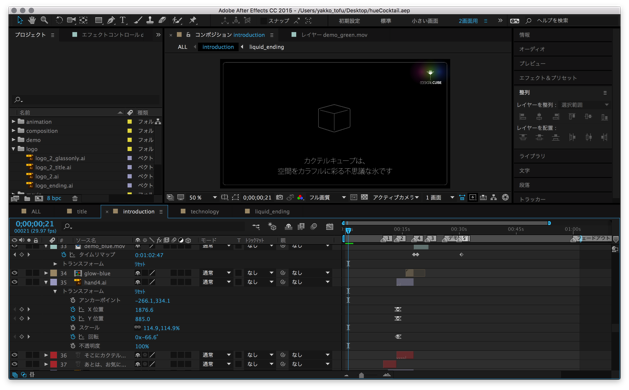Click the new folder icon in Project panel
This screenshot has height=390, width=629.
tap(27, 198)
